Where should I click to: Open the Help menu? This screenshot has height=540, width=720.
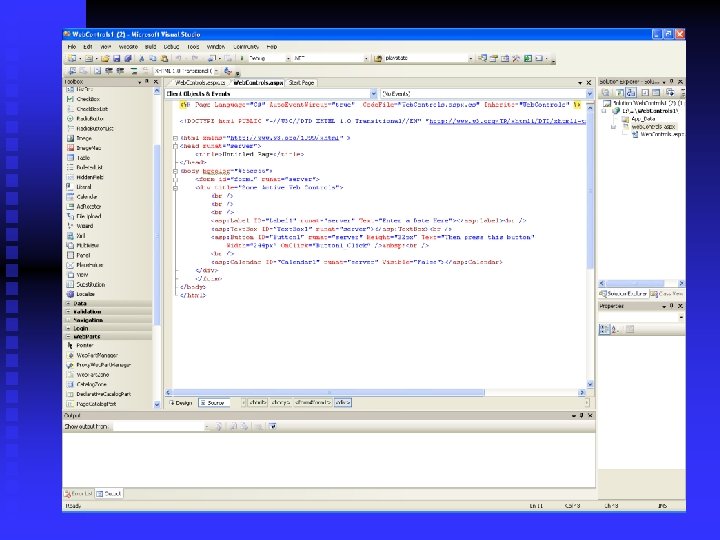272,47
